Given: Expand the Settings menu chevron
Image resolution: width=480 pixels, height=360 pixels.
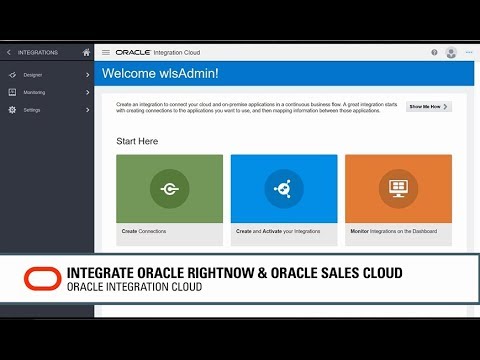Looking at the screenshot, I should [x=88, y=110].
